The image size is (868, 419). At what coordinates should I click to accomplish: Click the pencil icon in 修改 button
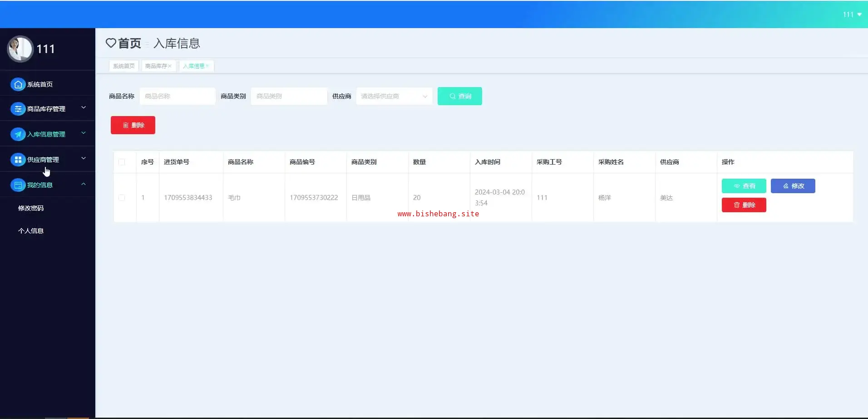tap(786, 186)
